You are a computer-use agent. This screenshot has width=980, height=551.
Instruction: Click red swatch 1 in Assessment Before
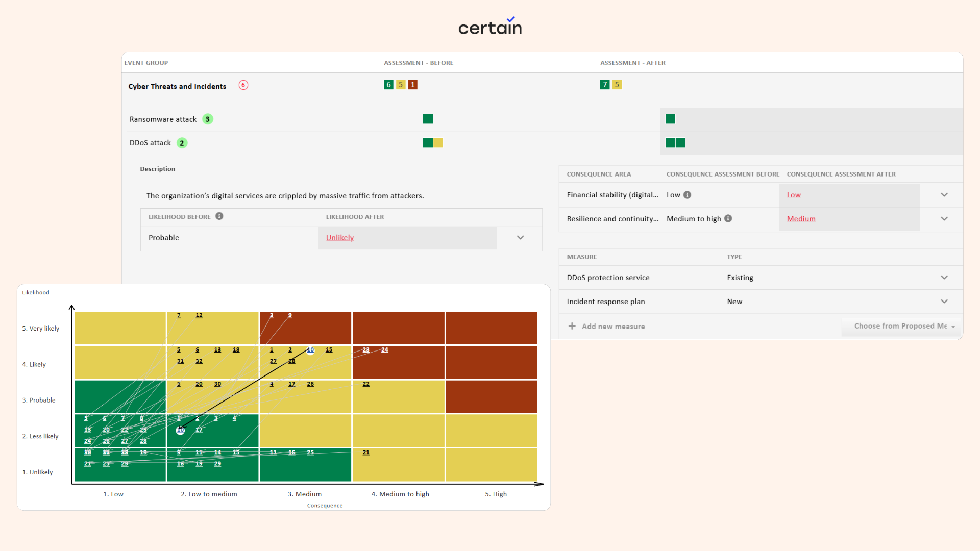pos(412,85)
